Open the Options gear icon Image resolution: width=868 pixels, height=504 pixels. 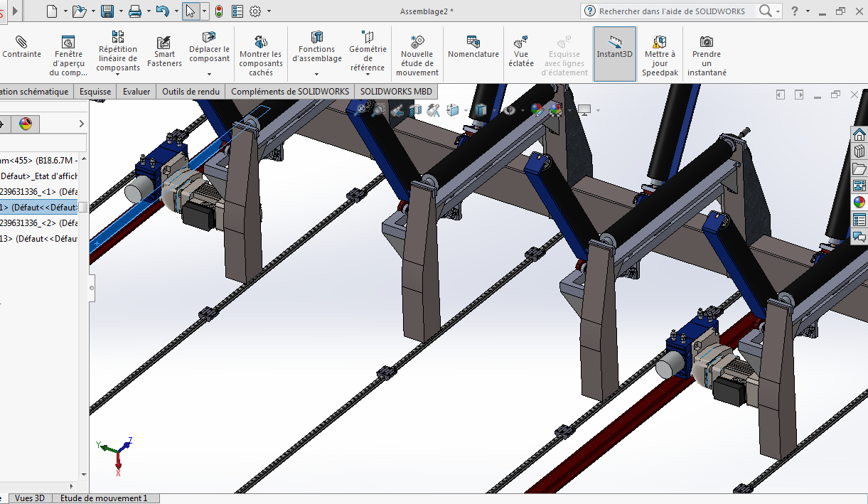(x=256, y=11)
